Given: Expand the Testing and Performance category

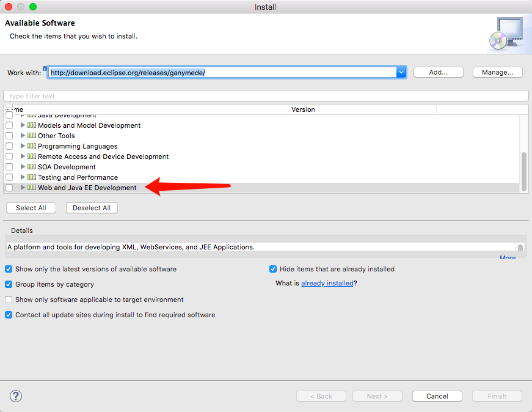Looking at the screenshot, I should pos(23,177).
